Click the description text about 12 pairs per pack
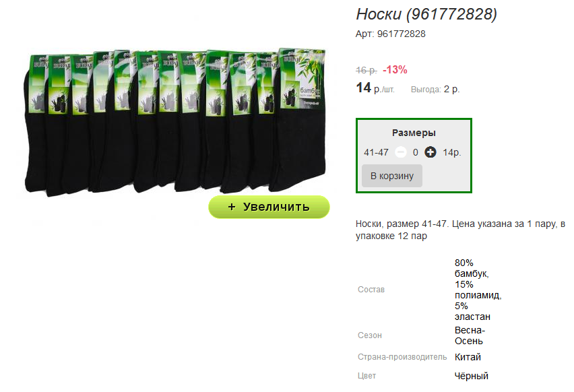 [461, 230]
